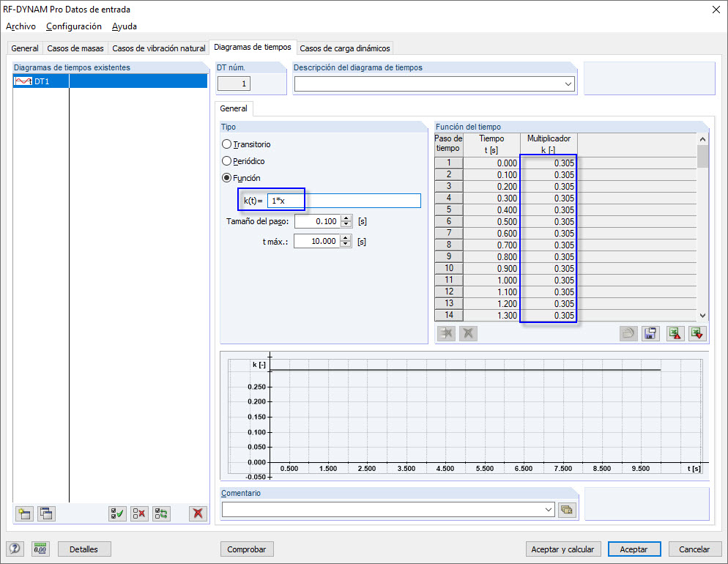Enable the Función type option
The width and height of the screenshot is (728, 564).
226,178
